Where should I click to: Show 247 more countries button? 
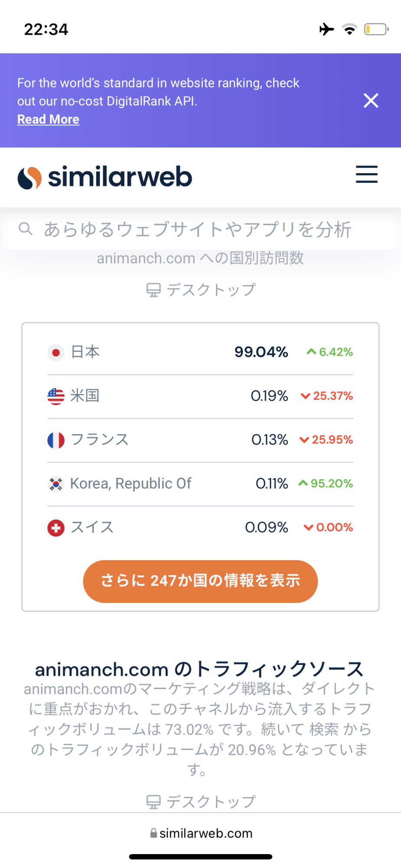tap(200, 581)
